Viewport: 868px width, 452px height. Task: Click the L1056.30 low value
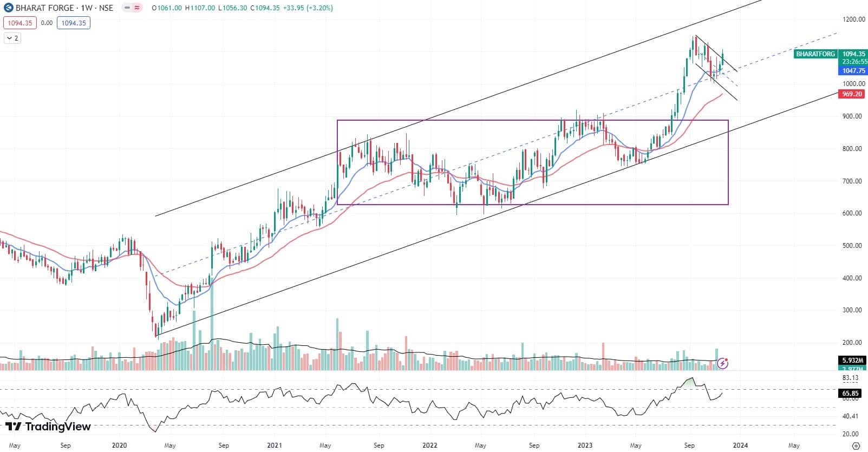coord(232,8)
